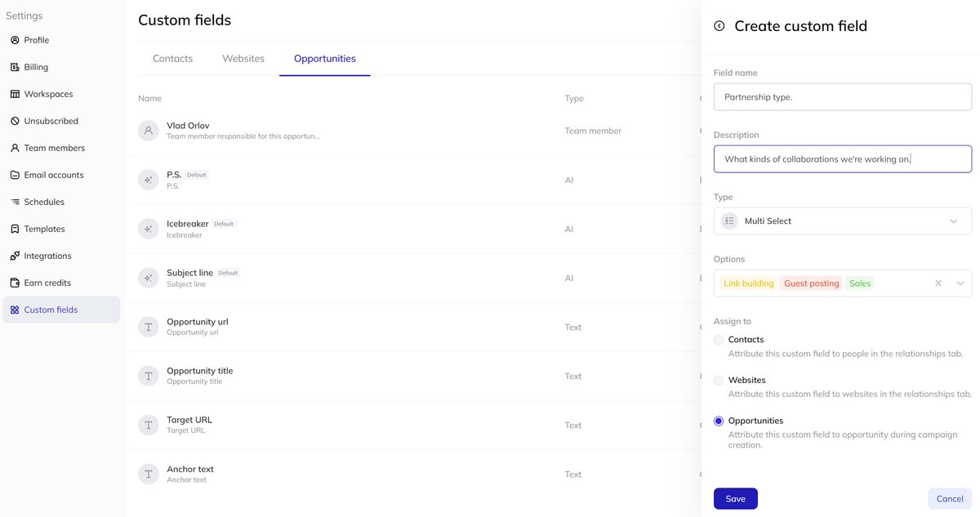Switch to the Opportunities tab
Viewport: 980px width, 517px height.
point(325,59)
